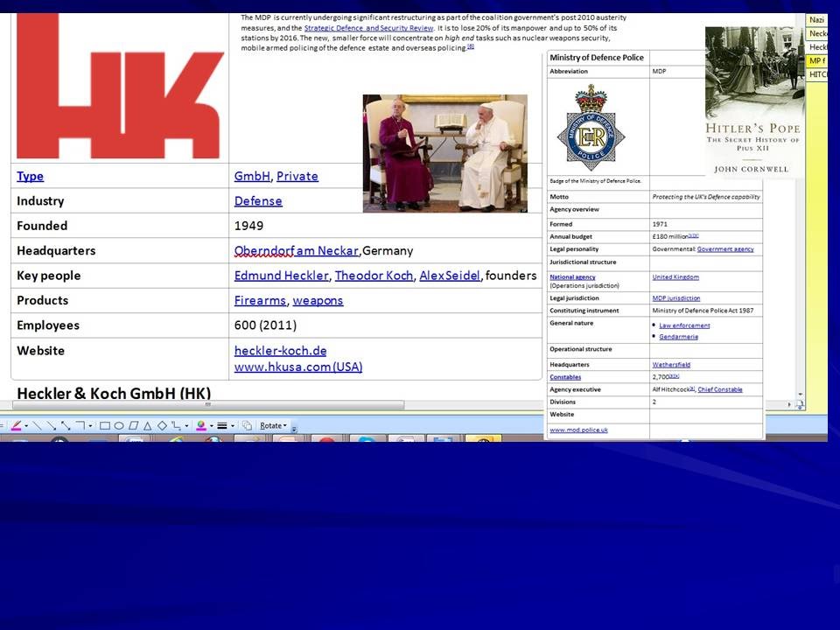The width and height of the screenshot is (840, 630).
Task: Click the 600 (2011) employees value
Action: pyautogui.click(x=265, y=325)
